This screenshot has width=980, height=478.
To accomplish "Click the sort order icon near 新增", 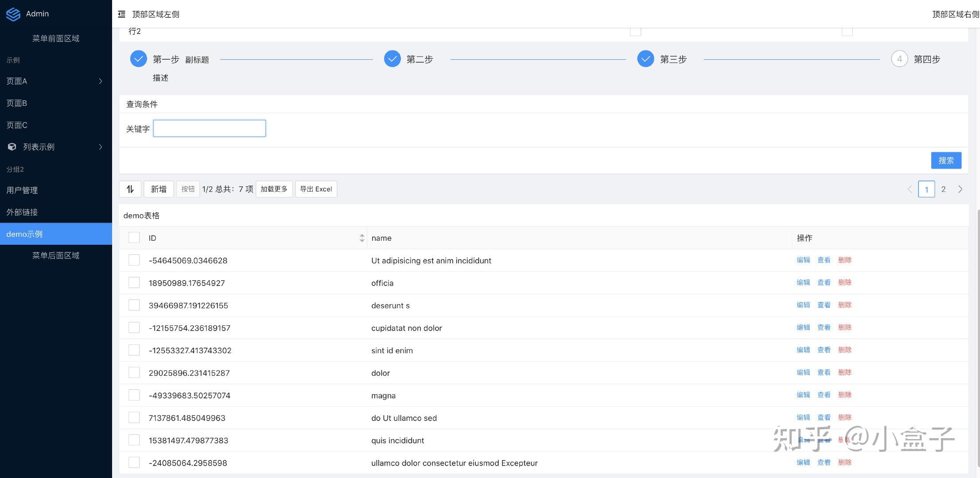I will [x=130, y=189].
